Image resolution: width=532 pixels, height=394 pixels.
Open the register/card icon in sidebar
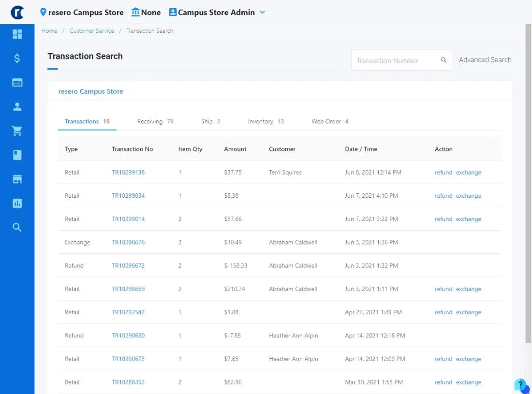click(x=17, y=82)
